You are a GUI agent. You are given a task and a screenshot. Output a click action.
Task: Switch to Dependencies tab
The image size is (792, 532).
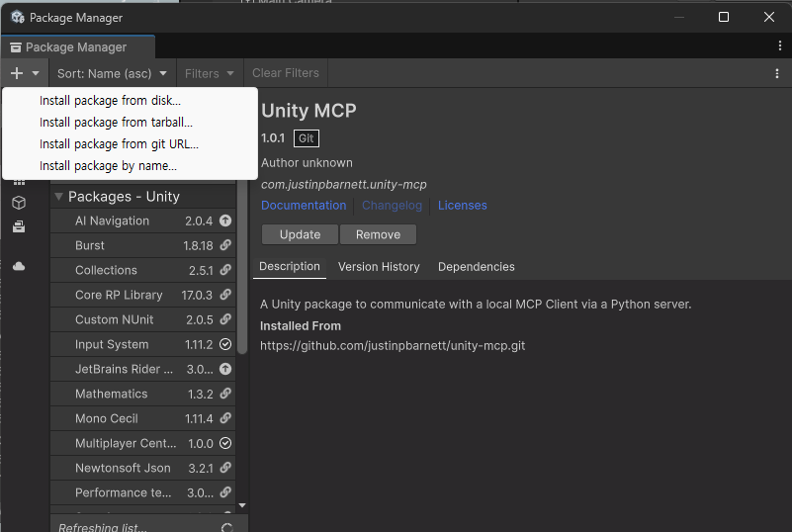pos(477,267)
